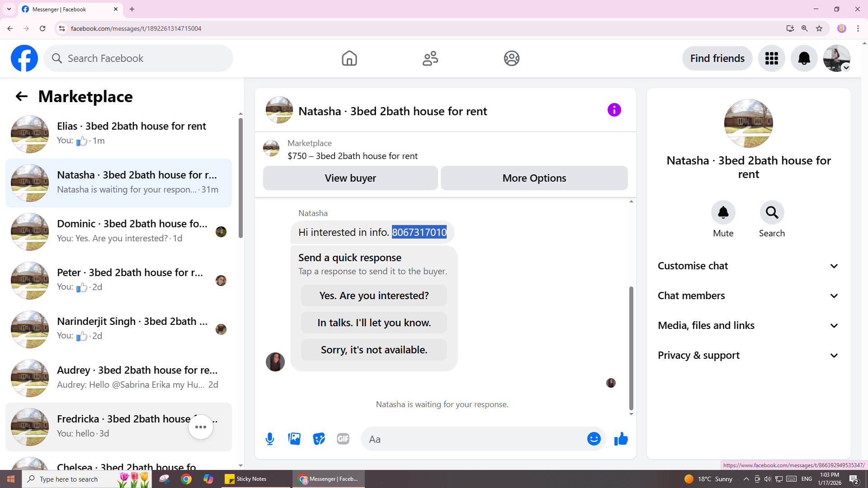Open conversation information purple icon
Screen dimensions: 868x488
[x=614, y=110]
